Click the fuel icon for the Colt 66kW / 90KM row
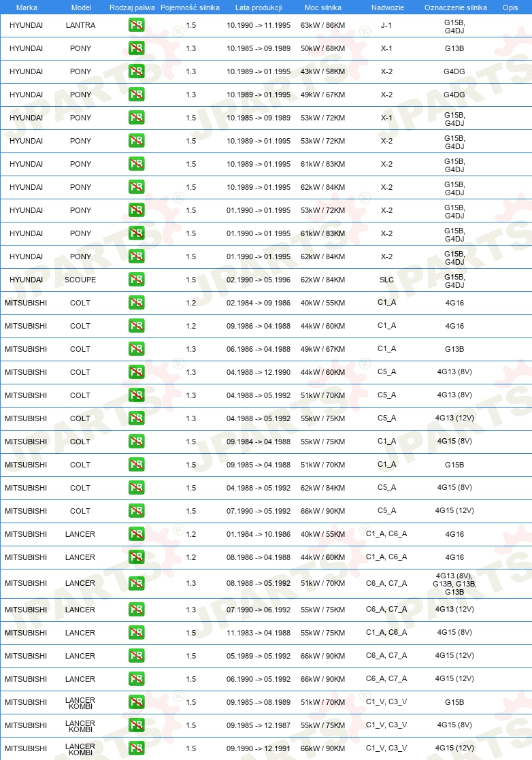Image resolution: width=532 pixels, height=760 pixels. tap(137, 511)
